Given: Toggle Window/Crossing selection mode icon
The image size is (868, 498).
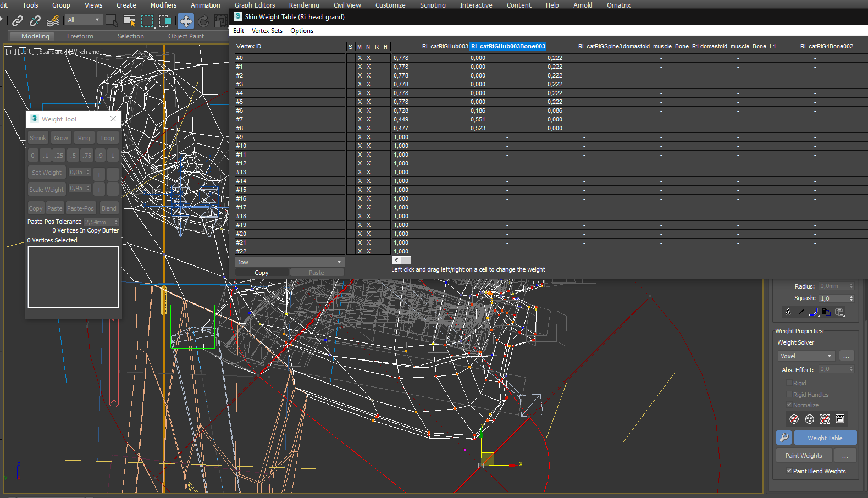Looking at the screenshot, I should (165, 21).
